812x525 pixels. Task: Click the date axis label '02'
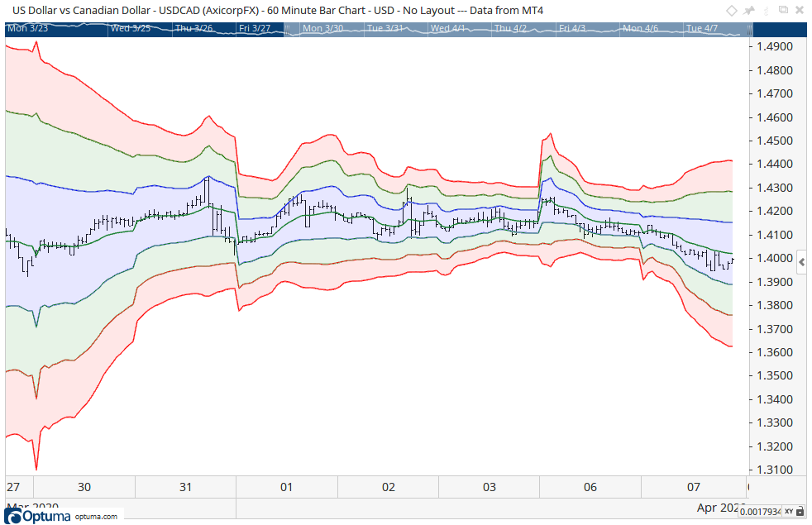389,487
